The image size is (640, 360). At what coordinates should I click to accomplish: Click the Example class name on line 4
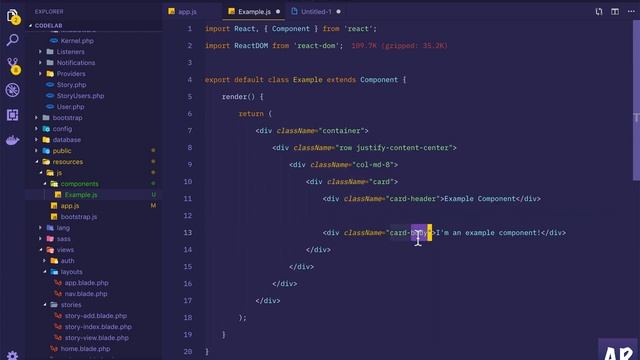(x=307, y=80)
